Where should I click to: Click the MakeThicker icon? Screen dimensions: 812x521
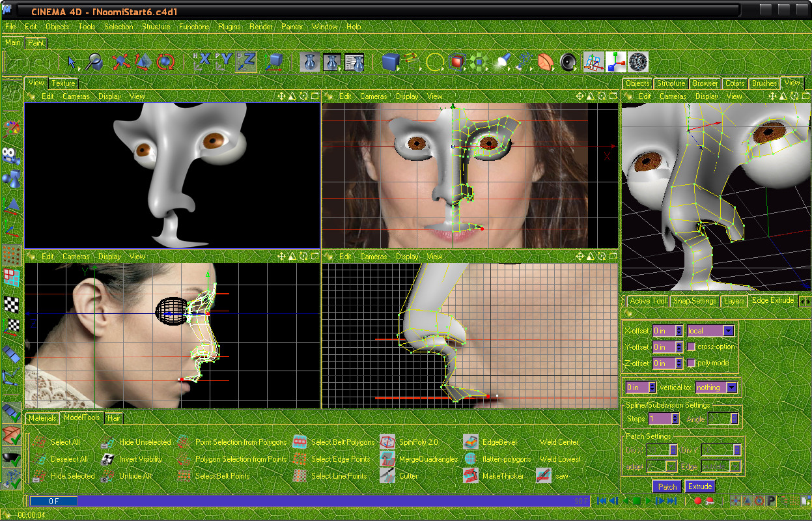(x=471, y=476)
